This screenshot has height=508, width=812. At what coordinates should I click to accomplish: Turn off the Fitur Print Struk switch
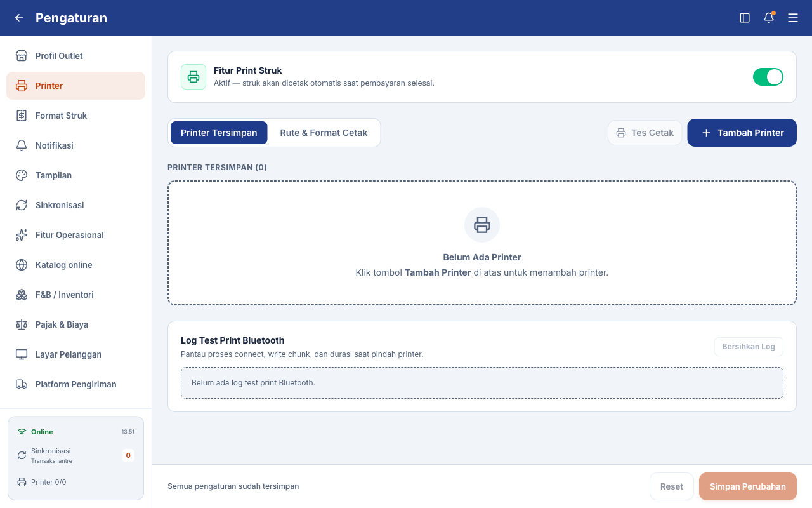pyautogui.click(x=768, y=77)
